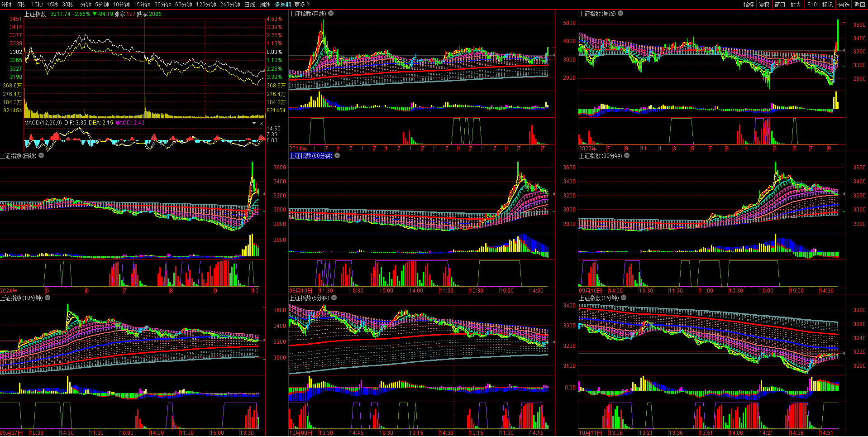Open the 10分钟 chart circular arrow icon

point(48,298)
